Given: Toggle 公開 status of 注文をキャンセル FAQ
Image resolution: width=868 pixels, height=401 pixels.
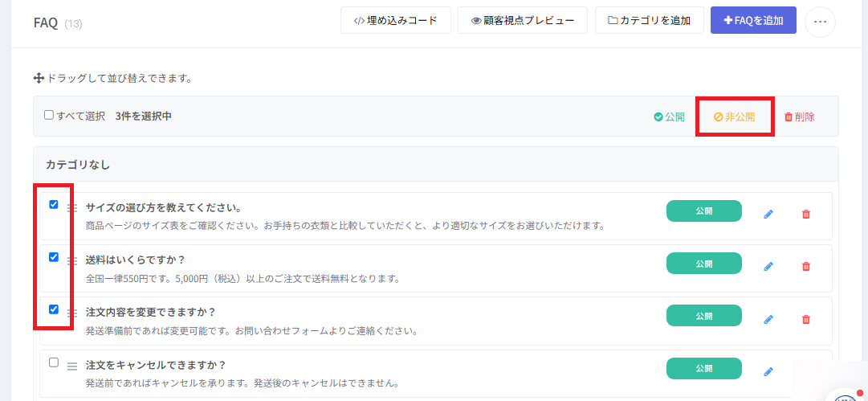Looking at the screenshot, I should click(x=703, y=368).
